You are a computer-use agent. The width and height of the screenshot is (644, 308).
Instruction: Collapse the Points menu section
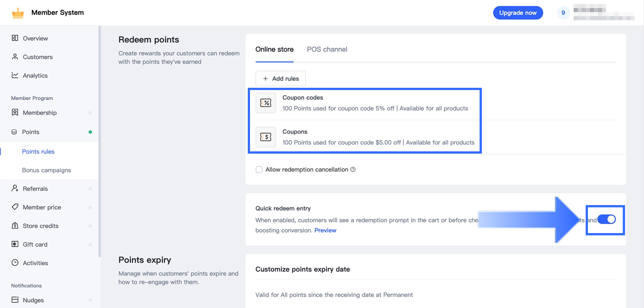click(30, 132)
